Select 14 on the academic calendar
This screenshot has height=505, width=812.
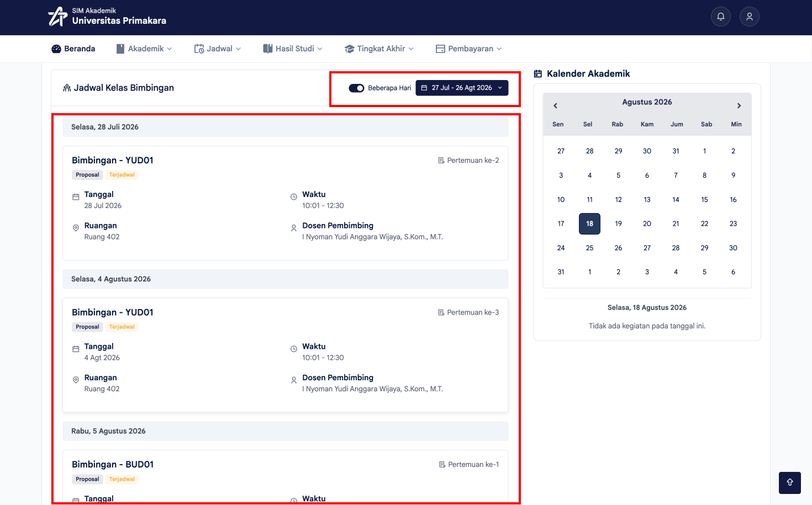coord(676,199)
